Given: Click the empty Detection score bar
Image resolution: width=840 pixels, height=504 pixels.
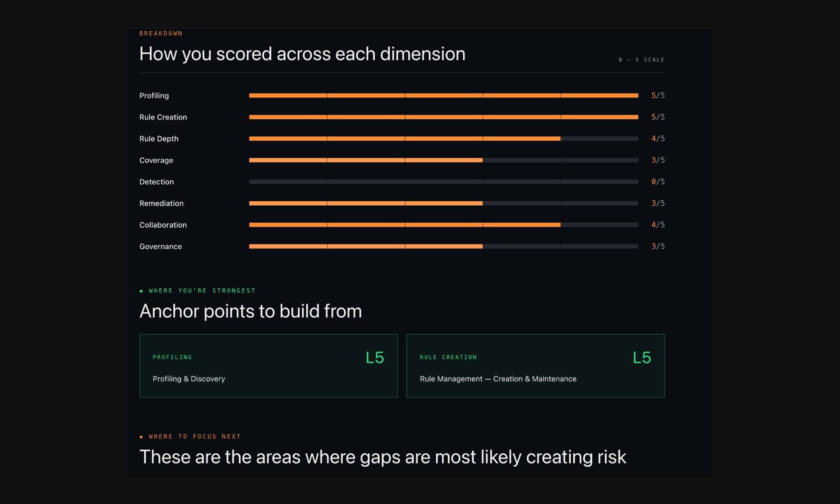Looking at the screenshot, I should pos(444,182).
